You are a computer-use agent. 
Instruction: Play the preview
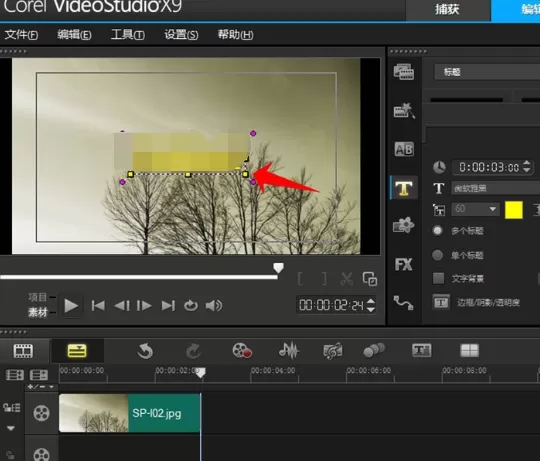click(71, 306)
